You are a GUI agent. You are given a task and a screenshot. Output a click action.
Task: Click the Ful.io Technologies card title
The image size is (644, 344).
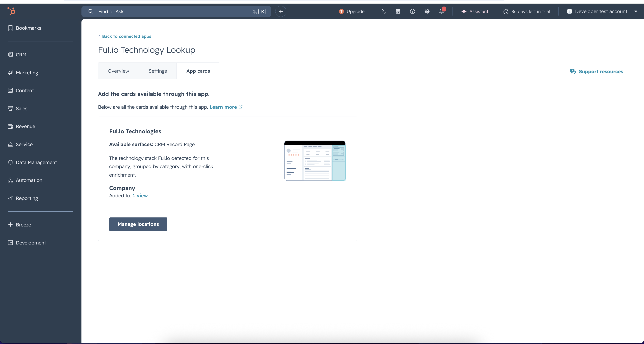[135, 131]
